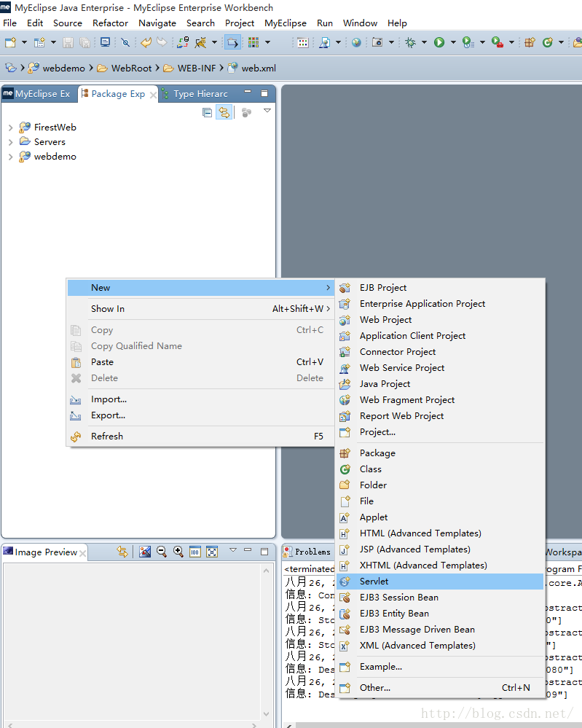Image resolution: width=582 pixels, height=728 pixels.
Task: Click the undo back arrow toolbar icon
Action: click(146, 43)
